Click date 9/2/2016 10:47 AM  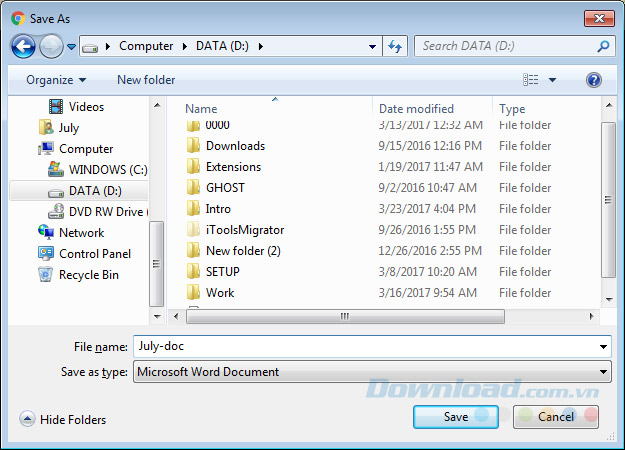(427, 188)
